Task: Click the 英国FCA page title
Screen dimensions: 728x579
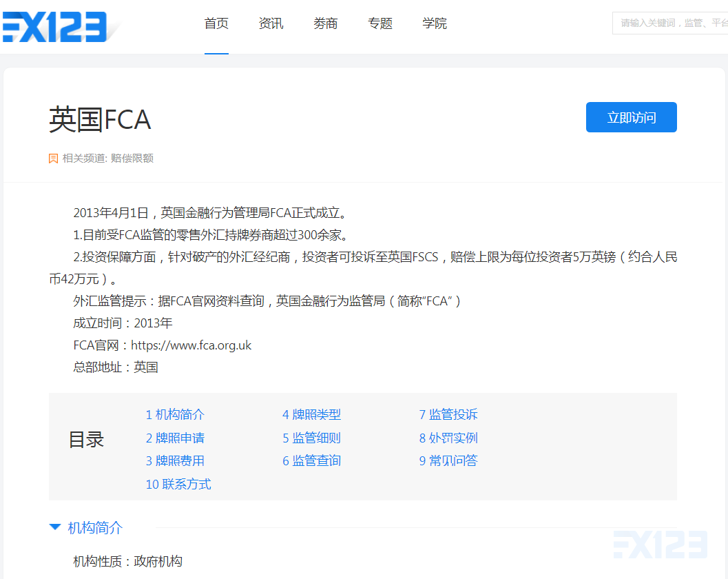Action: click(x=100, y=119)
